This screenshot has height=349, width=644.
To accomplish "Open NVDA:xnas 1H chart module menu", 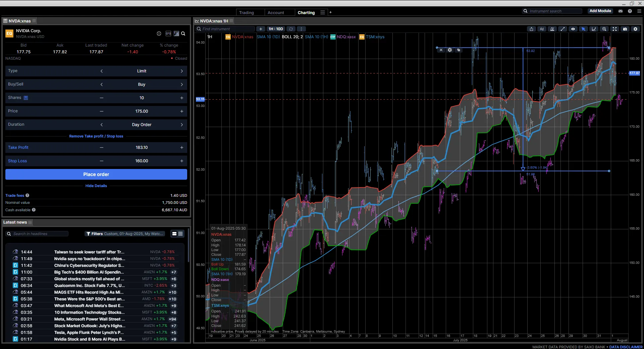I will click(231, 21).
